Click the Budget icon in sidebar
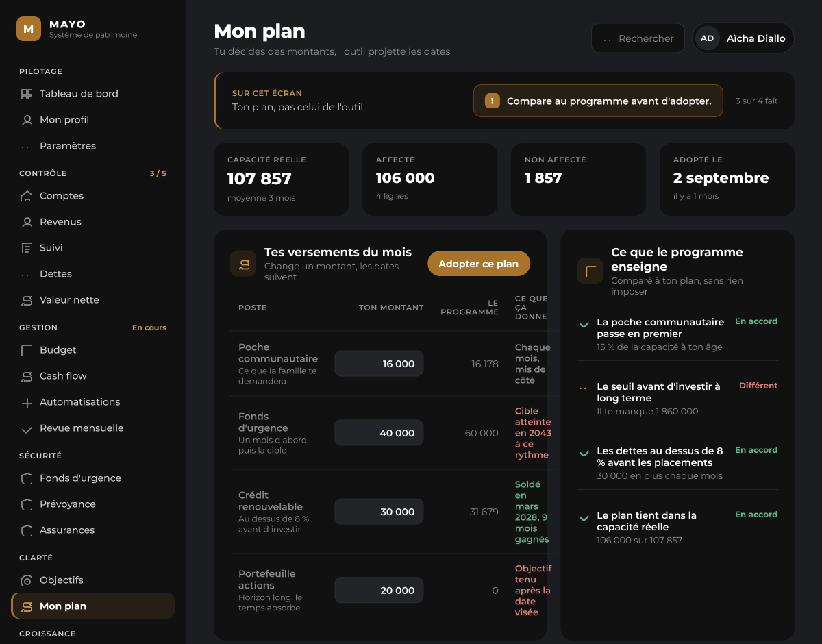The image size is (822, 644). [x=27, y=350]
